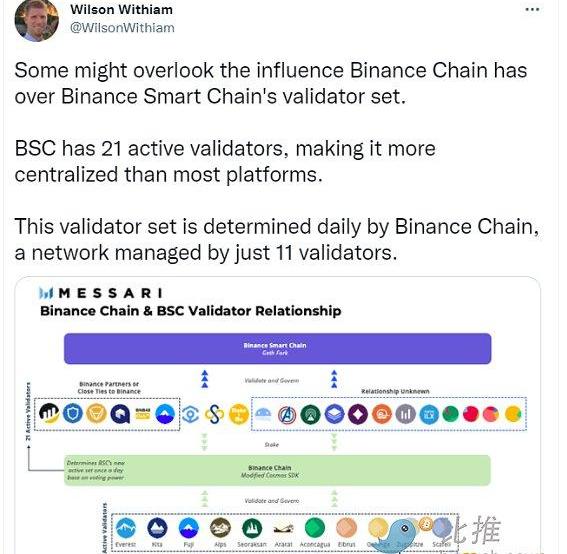Click the purple Binance Smart Chain bar
Viewport: 567px width, 554px height.
pyautogui.click(x=277, y=349)
